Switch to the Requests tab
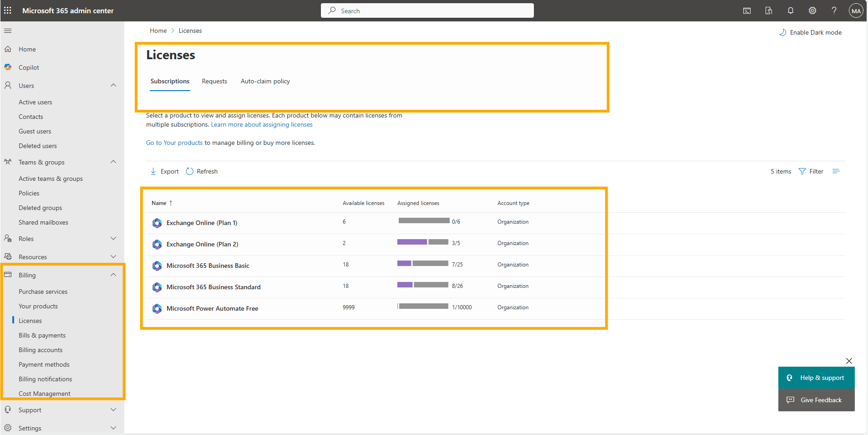Image resolution: width=868 pixels, height=435 pixels. point(214,81)
